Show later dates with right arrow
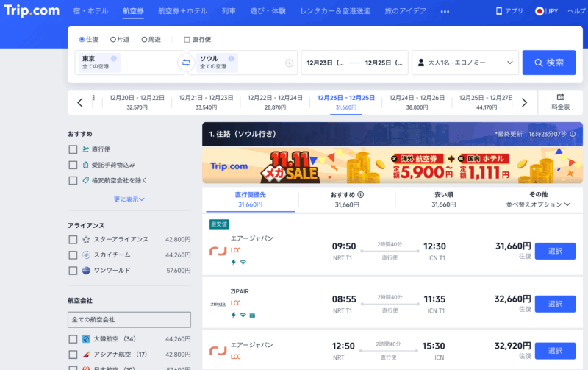 coord(524,102)
